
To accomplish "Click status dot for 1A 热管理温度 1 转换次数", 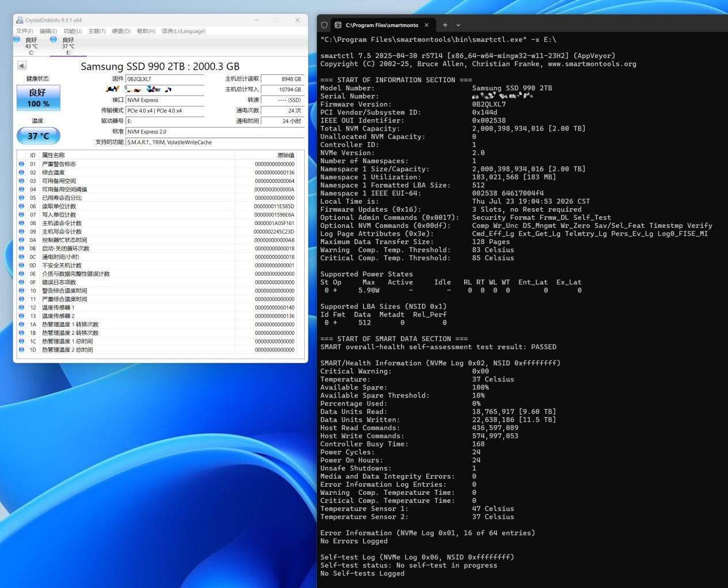I will [x=22, y=324].
